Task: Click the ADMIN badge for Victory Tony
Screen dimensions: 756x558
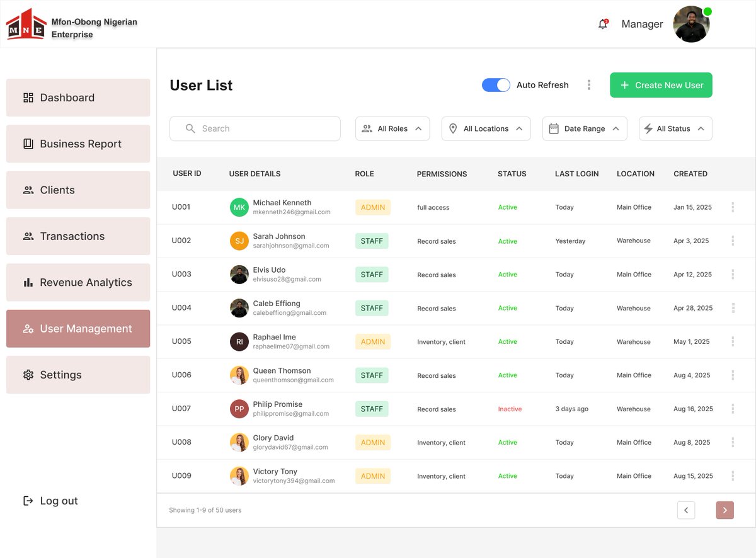Action: (x=373, y=476)
